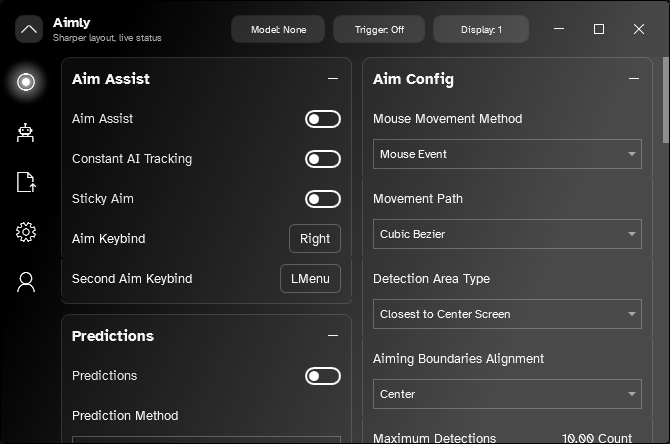Maximize the Aimly window
Image resolution: width=670 pixels, height=444 pixels.
pos(599,29)
